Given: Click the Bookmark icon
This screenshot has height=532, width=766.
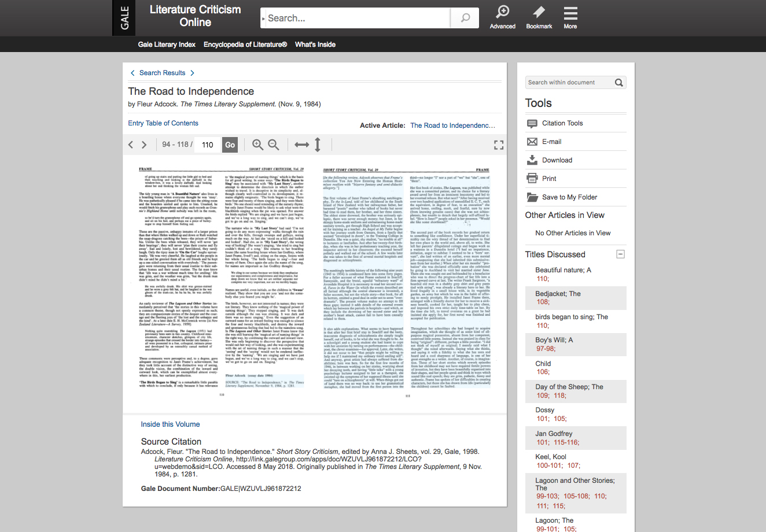Looking at the screenshot, I should 539,12.
